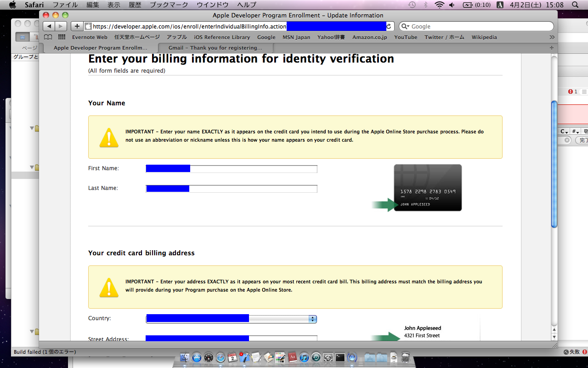
Task: Open the Google bookmark in bookmarks bar
Action: [266, 37]
